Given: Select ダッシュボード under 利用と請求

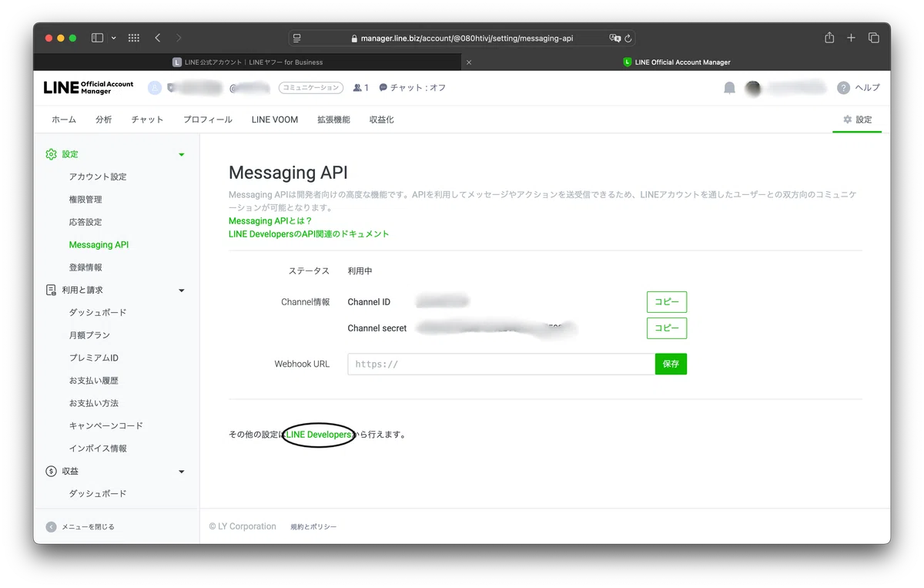Looking at the screenshot, I should tap(98, 312).
